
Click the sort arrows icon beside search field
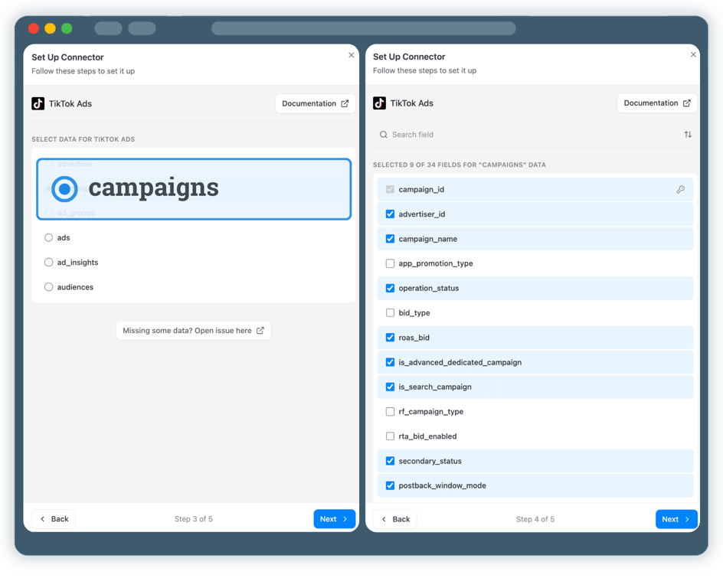[x=688, y=135]
